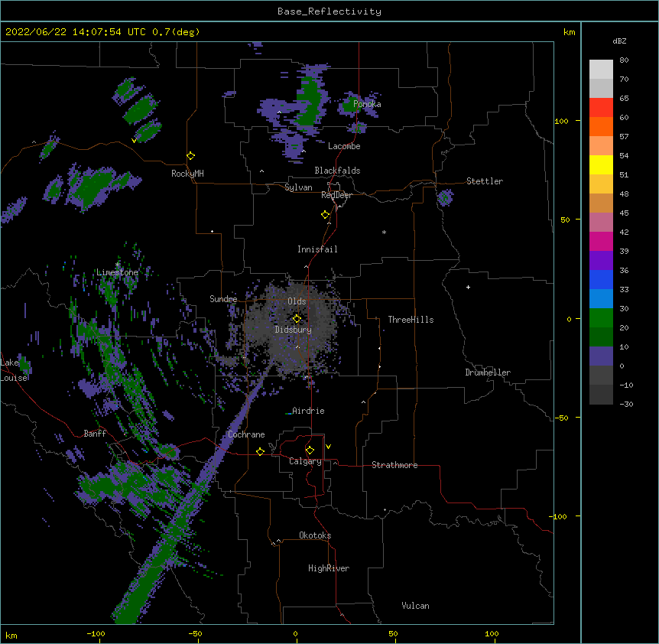Click the Base_Reflectivity title
This screenshot has width=659, height=644.
pyautogui.click(x=329, y=11)
